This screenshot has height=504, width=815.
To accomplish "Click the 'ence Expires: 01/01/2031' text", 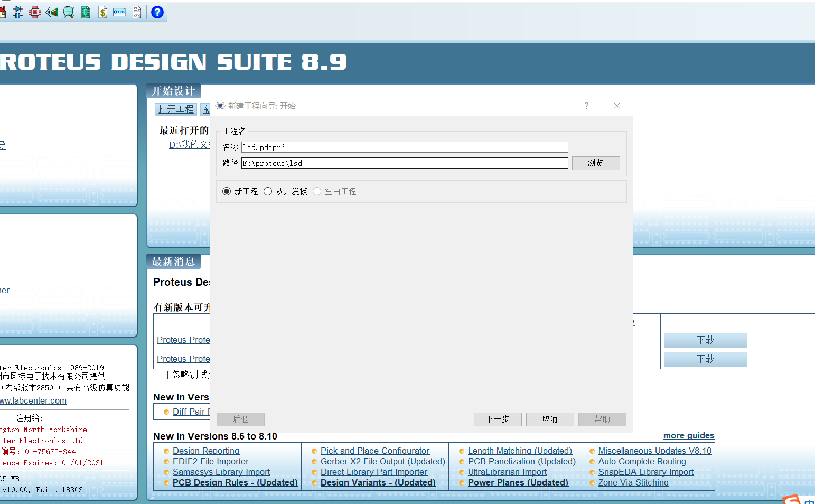I will pyautogui.click(x=52, y=463).
